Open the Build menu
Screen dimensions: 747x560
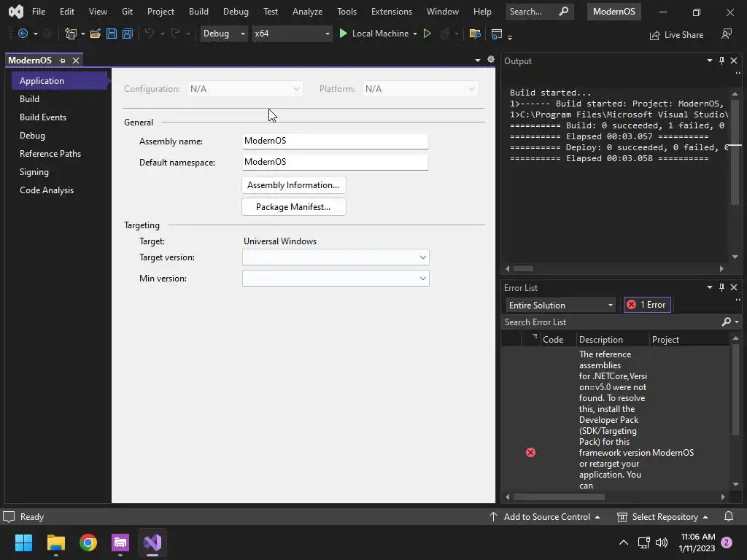[x=198, y=12]
